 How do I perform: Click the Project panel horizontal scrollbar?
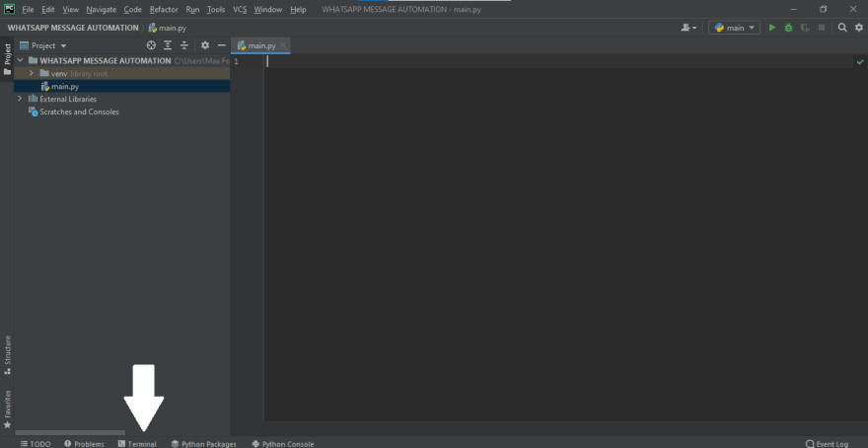click(x=70, y=432)
